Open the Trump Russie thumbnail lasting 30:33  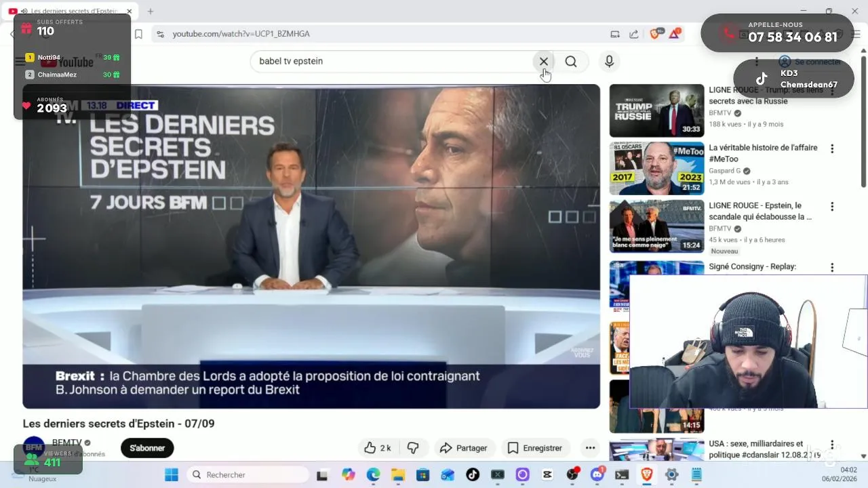[x=656, y=110]
